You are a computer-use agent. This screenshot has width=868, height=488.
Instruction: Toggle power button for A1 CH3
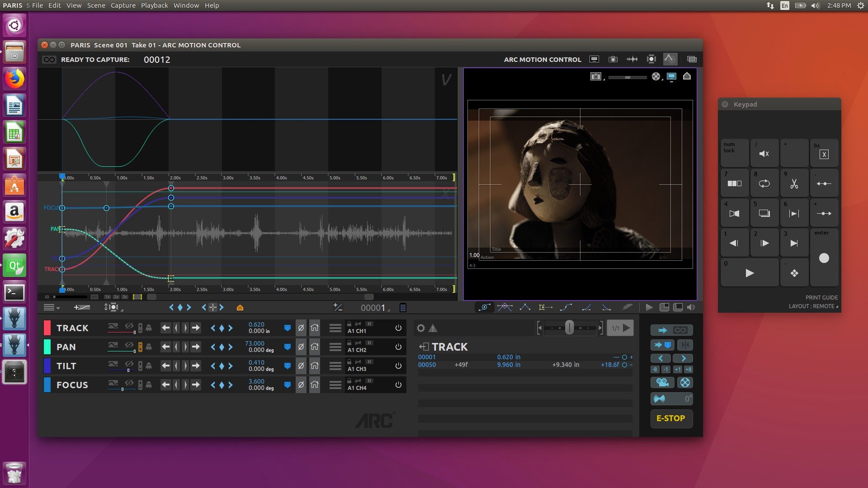(x=398, y=366)
